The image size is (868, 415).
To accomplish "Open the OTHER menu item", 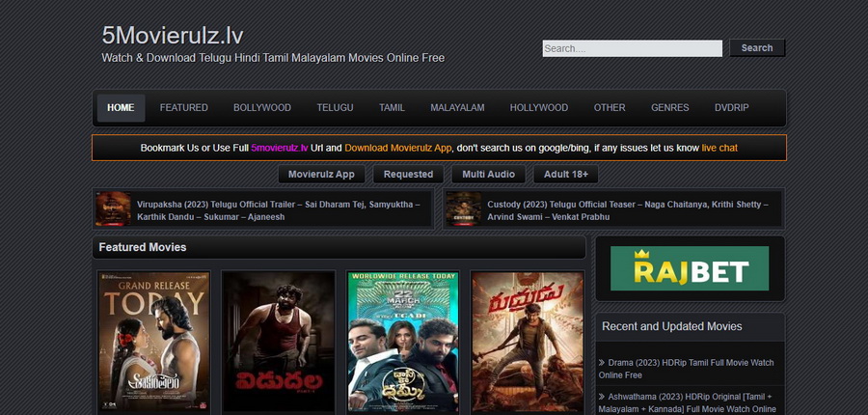I will click(610, 107).
